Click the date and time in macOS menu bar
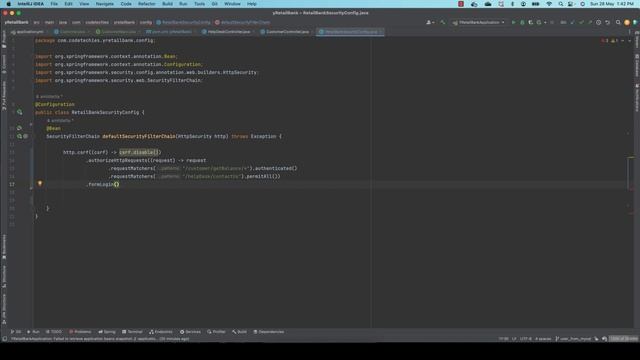640x360 pixels. point(611,4)
